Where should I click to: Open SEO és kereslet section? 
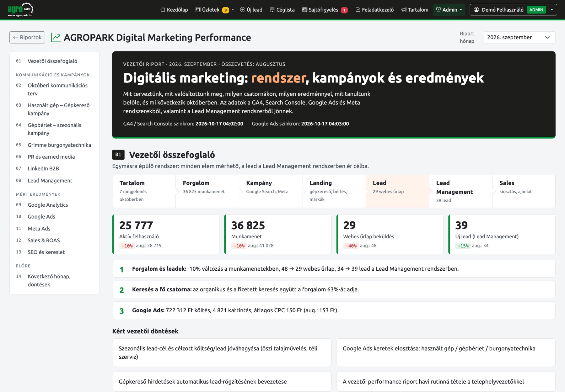point(55,252)
